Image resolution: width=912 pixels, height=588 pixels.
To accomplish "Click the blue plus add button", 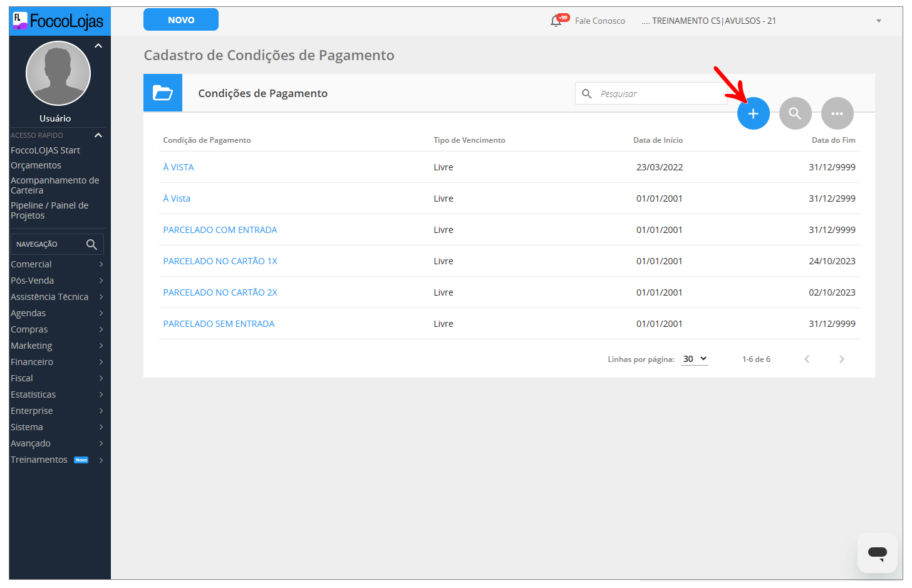I will pyautogui.click(x=753, y=114).
